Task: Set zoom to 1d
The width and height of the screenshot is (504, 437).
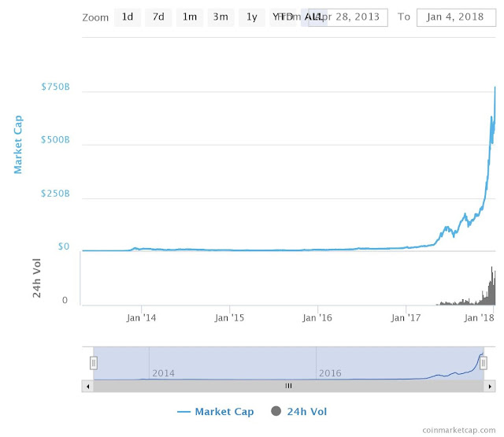Action: (x=127, y=17)
